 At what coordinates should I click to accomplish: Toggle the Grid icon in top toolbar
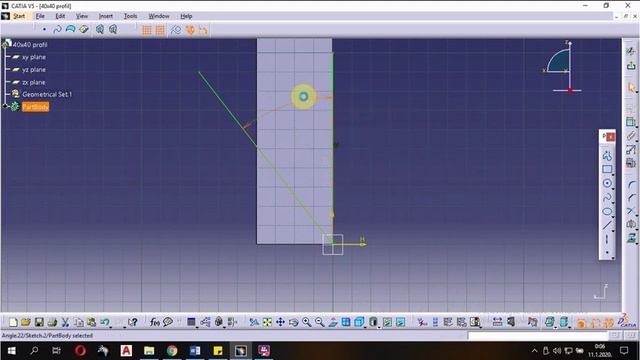click(x=147, y=30)
